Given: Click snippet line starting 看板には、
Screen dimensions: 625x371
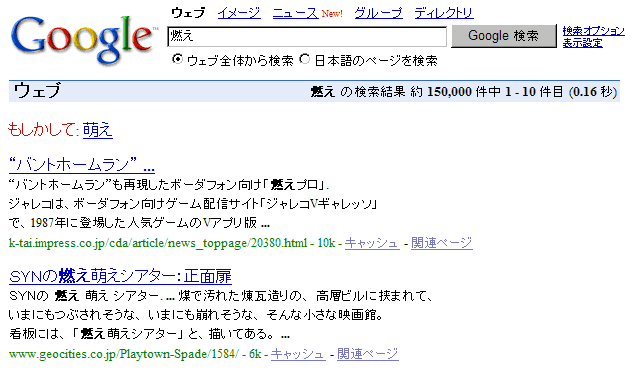Looking at the screenshot, I should [149, 334].
